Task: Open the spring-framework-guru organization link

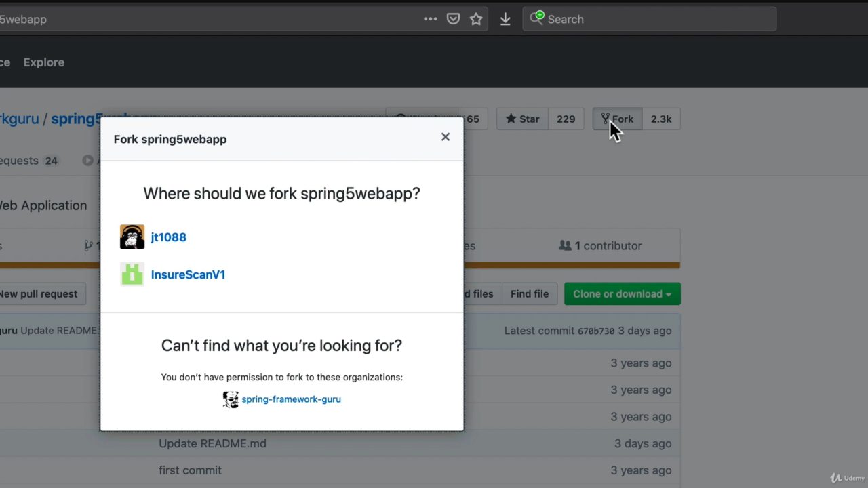Action: (291, 399)
